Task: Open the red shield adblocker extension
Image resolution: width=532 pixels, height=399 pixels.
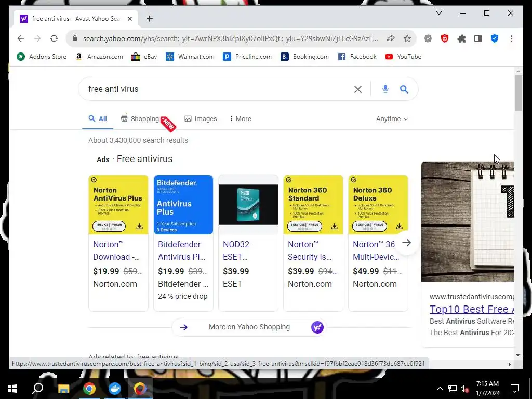Action: (x=445, y=38)
